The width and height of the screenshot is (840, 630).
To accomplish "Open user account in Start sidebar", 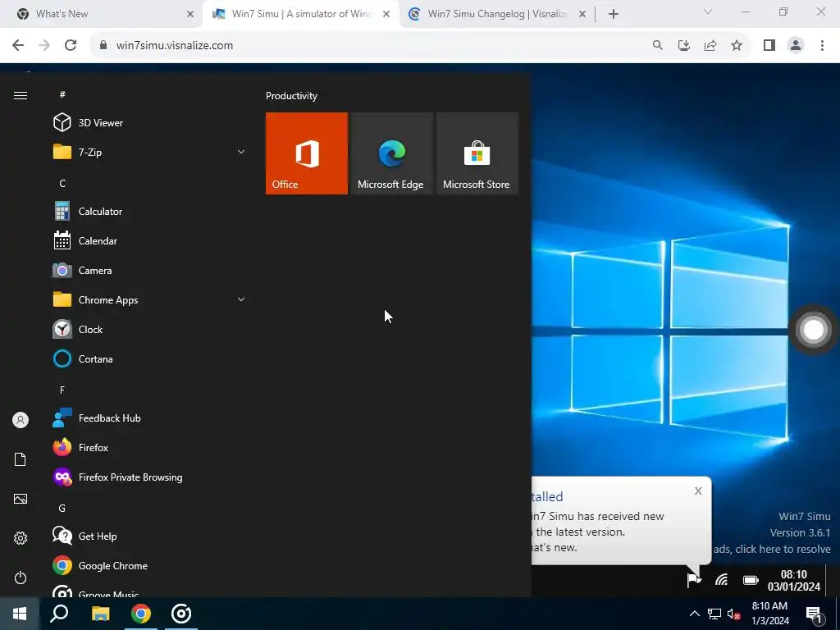I will pos(21,420).
